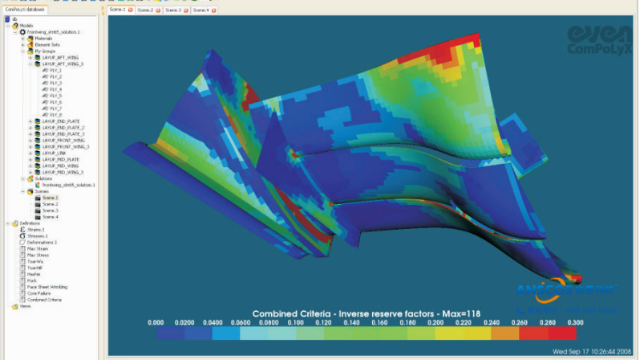Collapse the Ply Groups tree node

pos(23,51)
